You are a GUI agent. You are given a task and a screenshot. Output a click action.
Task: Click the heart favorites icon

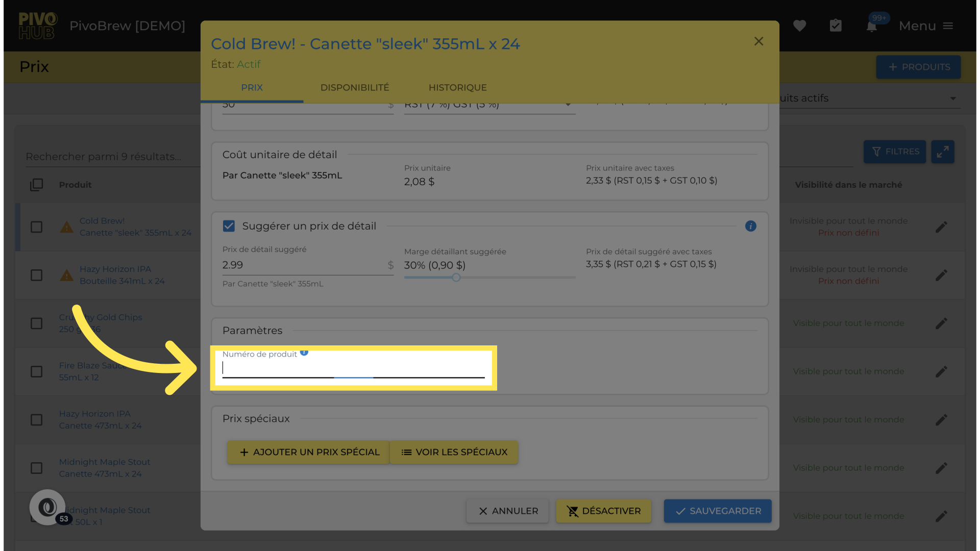[x=799, y=26]
